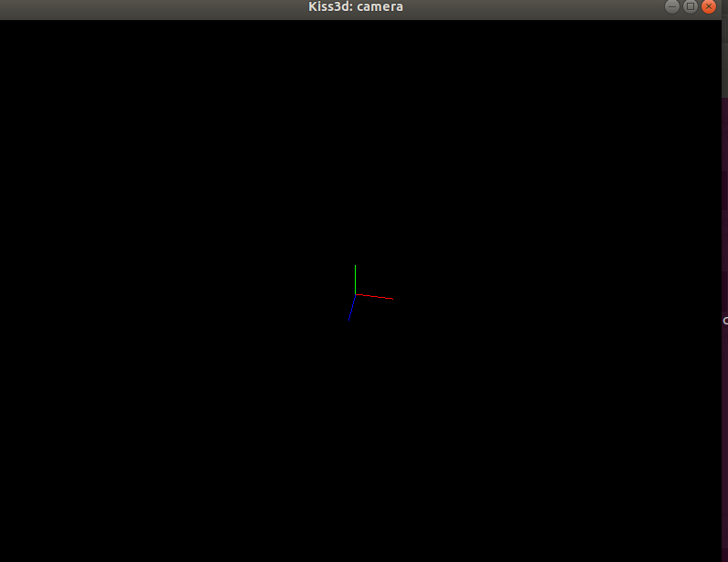Click the red X axis line

click(x=375, y=297)
